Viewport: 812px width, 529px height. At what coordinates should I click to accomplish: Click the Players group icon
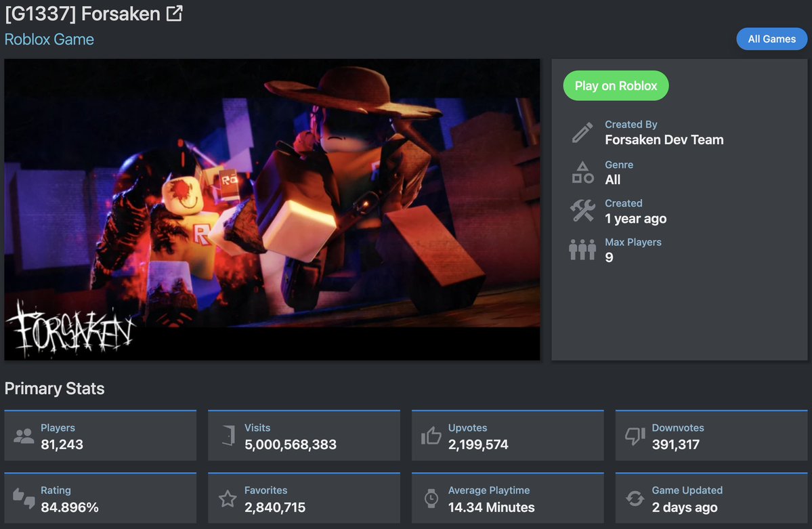coord(24,436)
